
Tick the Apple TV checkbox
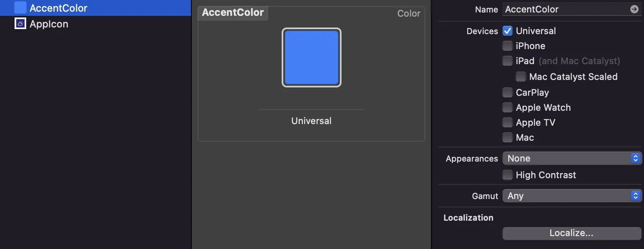pyautogui.click(x=507, y=122)
